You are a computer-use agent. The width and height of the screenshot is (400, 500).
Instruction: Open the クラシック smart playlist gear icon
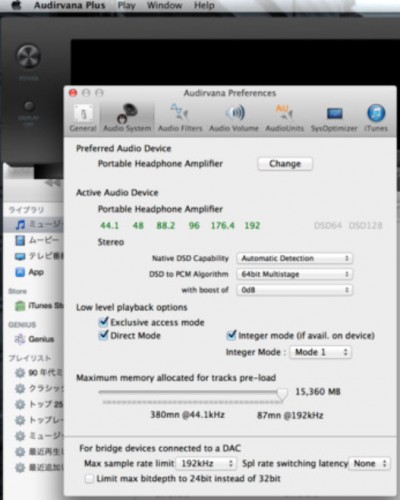[20, 388]
